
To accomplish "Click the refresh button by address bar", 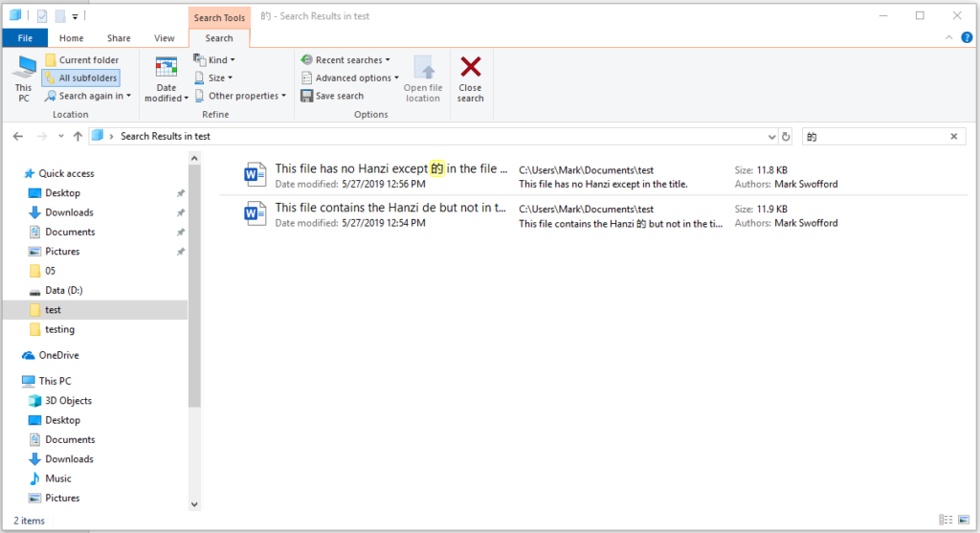I will tap(787, 136).
